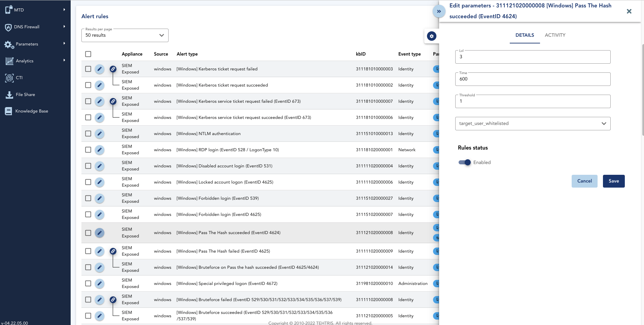Open Parameters gears icon in sidebar
The width and height of the screenshot is (644, 325).
click(x=9, y=44)
